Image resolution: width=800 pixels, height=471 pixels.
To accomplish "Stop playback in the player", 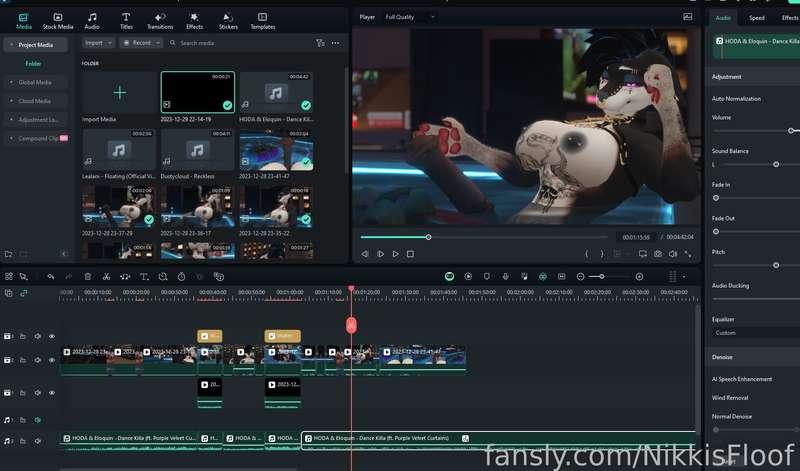I will pos(410,254).
